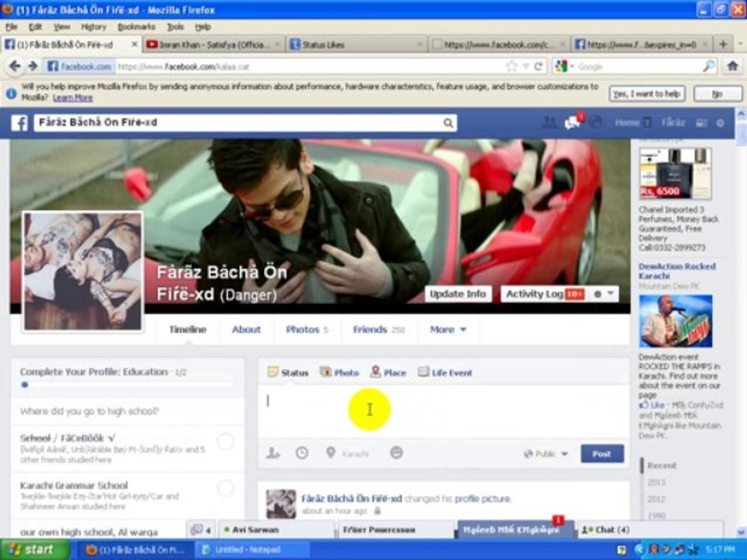This screenshot has height=560, width=747.
Task: Open the URL history dropdown arrow
Action: [525, 67]
